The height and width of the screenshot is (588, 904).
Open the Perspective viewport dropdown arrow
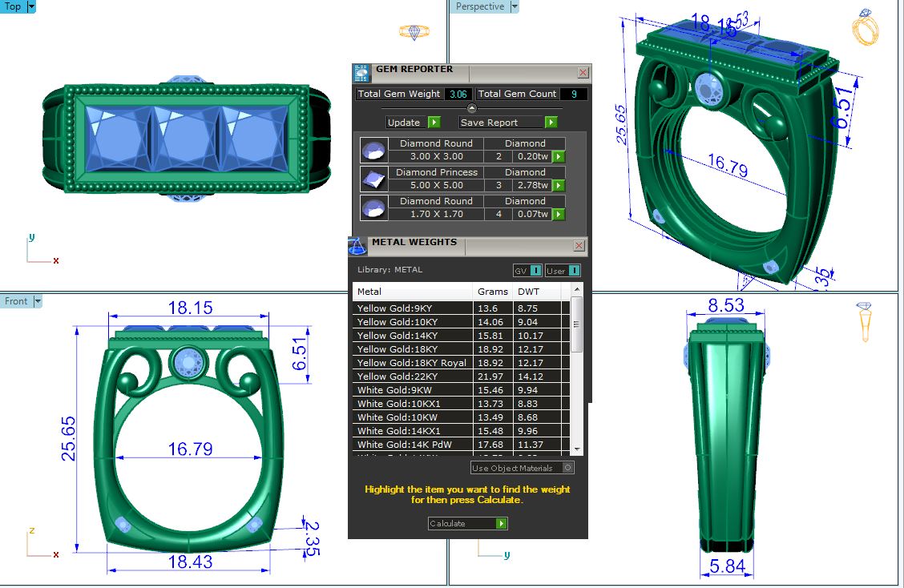pyautogui.click(x=515, y=6)
